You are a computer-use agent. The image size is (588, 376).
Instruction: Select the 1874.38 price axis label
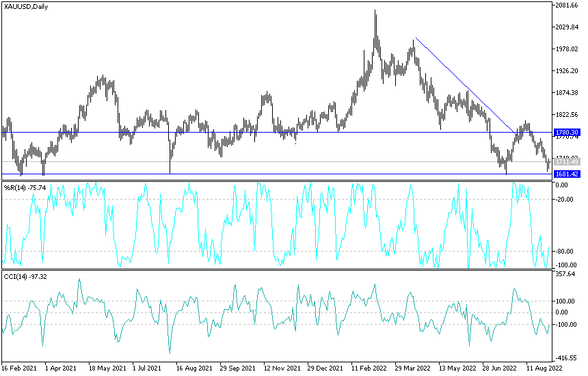click(567, 92)
